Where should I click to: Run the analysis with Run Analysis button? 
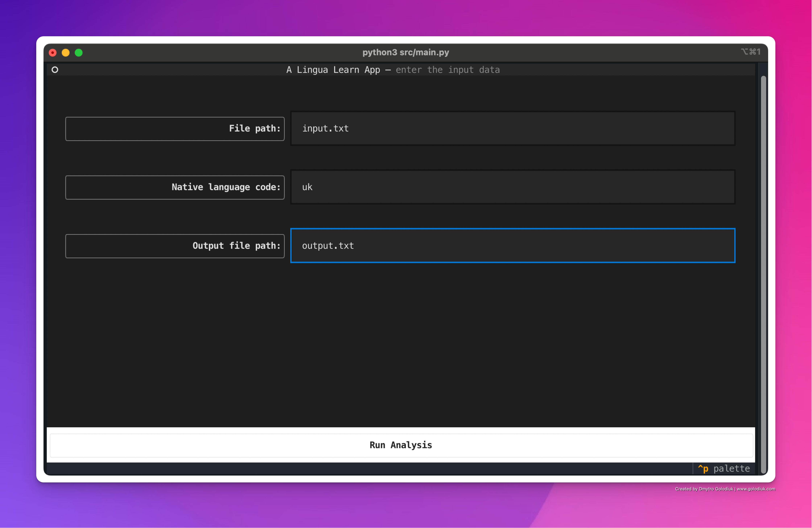[x=401, y=445]
